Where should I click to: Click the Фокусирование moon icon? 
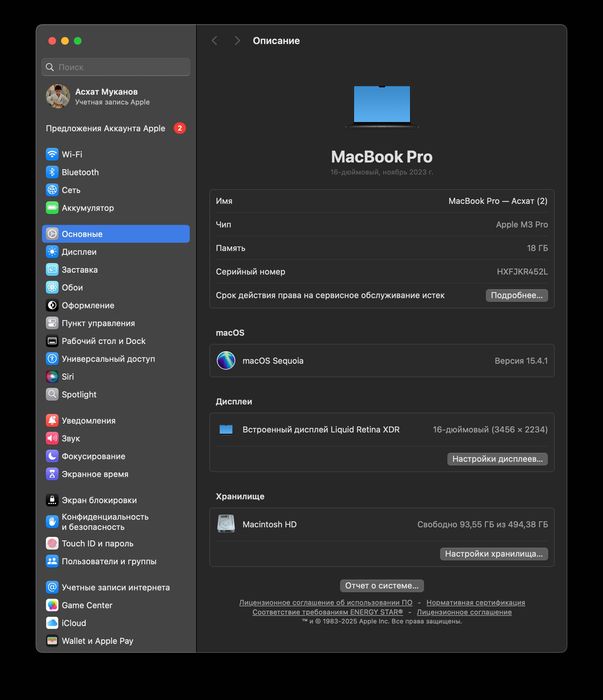coord(52,456)
